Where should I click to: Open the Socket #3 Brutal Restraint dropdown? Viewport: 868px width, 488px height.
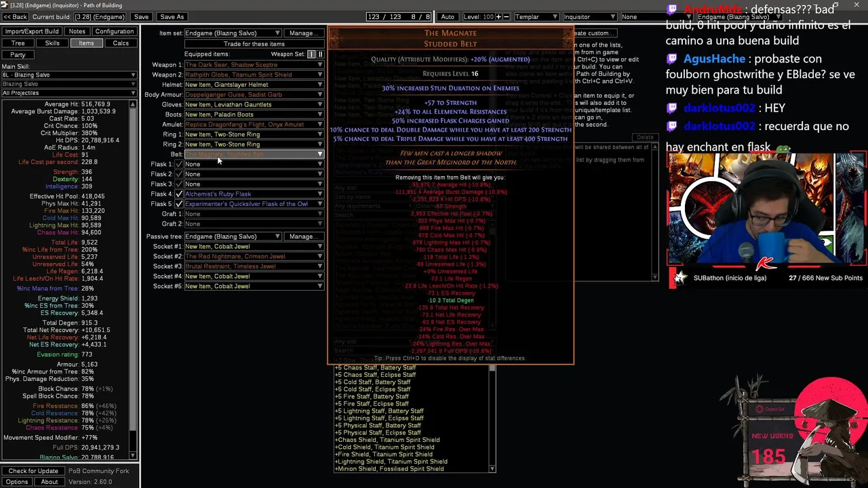(x=254, y=266)
